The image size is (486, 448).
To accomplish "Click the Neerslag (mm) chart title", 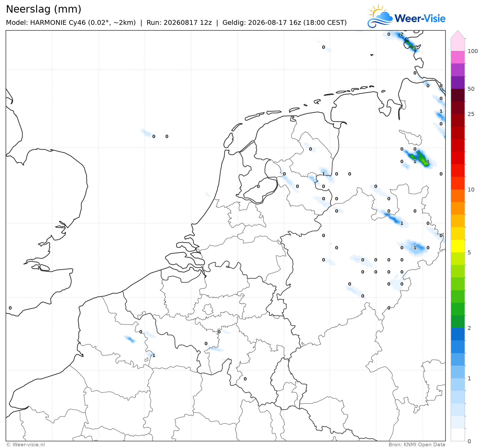I will pos(43,9).
